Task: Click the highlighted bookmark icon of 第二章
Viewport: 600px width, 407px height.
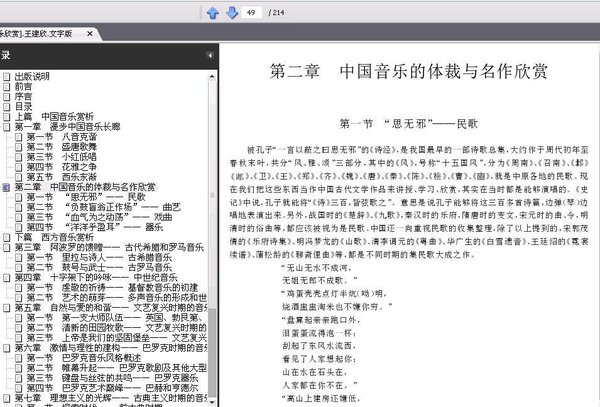Action: (x=7, y=187)
